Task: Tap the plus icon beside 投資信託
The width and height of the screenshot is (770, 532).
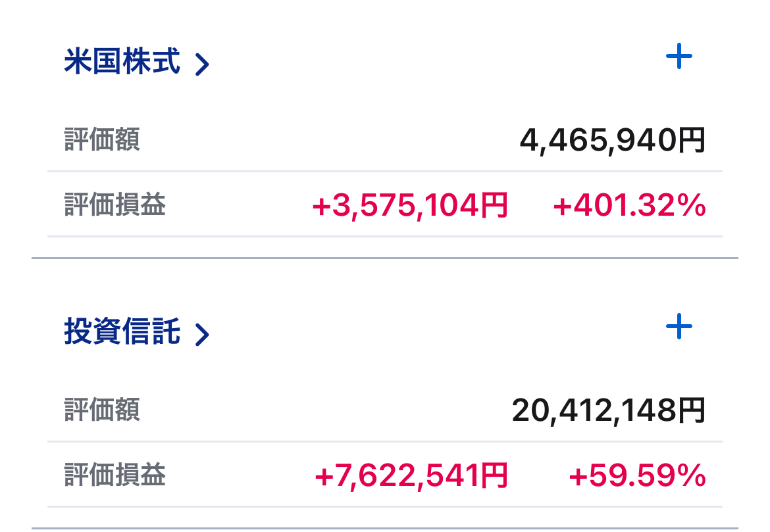Action: (x=679, y=327)
